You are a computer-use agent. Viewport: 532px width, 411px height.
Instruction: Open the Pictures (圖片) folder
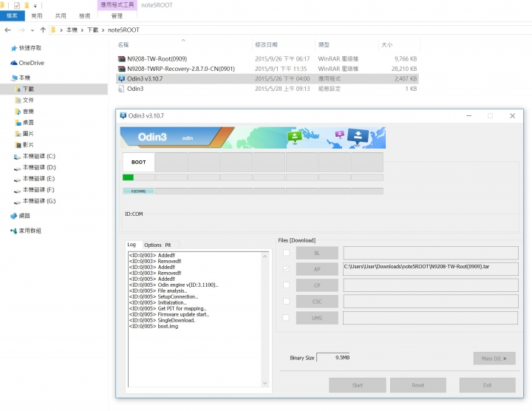tap(24, 134)
